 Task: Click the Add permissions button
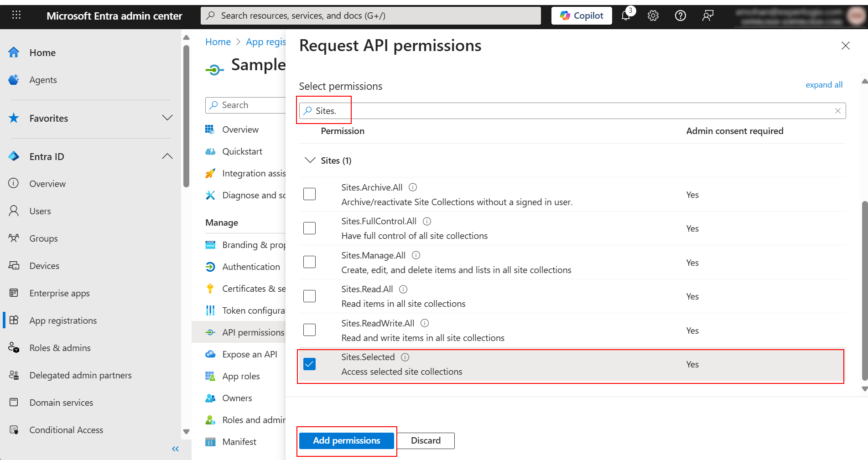click(347, 441)
